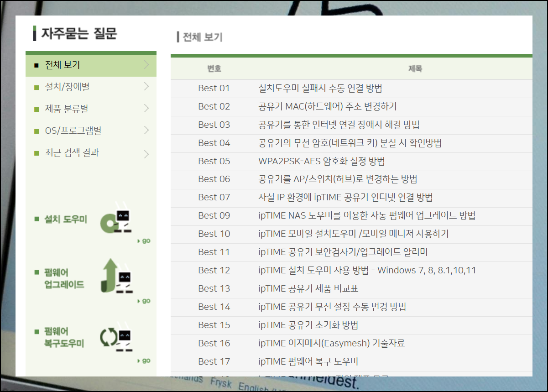Screen dimensions: 548x392
Task: Expand the chevron beside 최근 검색 결과
Action: (x=146, y=154)
